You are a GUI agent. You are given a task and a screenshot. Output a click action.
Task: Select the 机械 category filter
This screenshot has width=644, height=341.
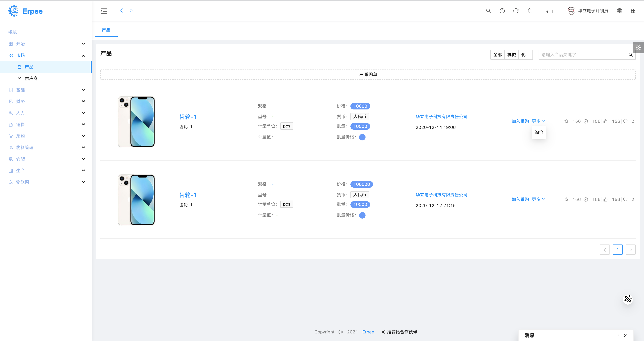tap(511, 55)
